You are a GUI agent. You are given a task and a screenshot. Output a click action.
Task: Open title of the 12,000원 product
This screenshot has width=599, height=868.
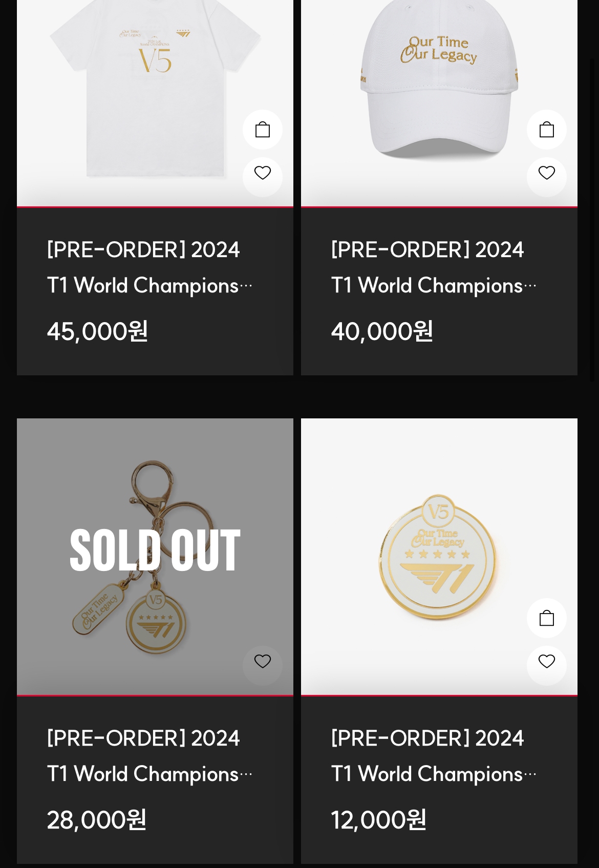434,756
